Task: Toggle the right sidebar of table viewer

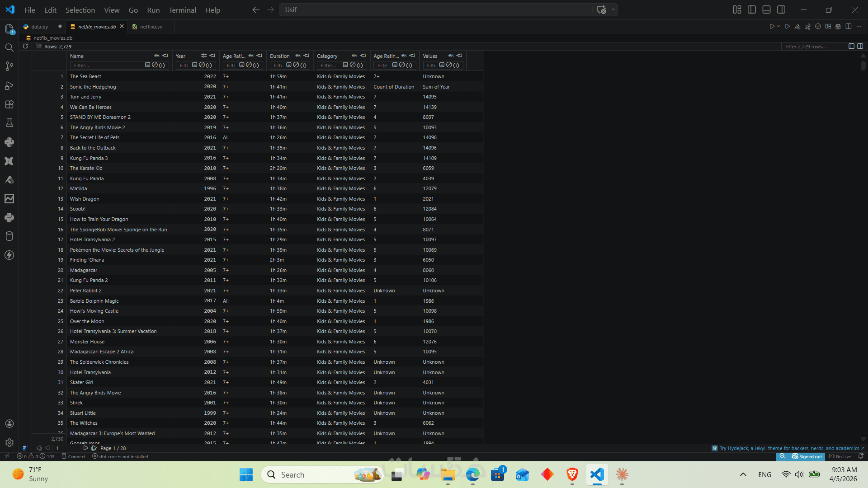Action: (x=860, y=46)
